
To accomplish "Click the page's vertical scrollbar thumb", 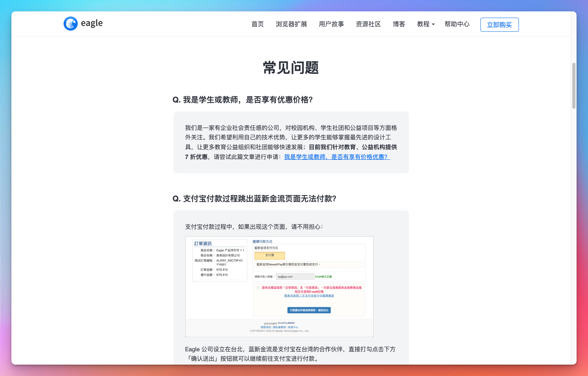I will pos(574,86).
